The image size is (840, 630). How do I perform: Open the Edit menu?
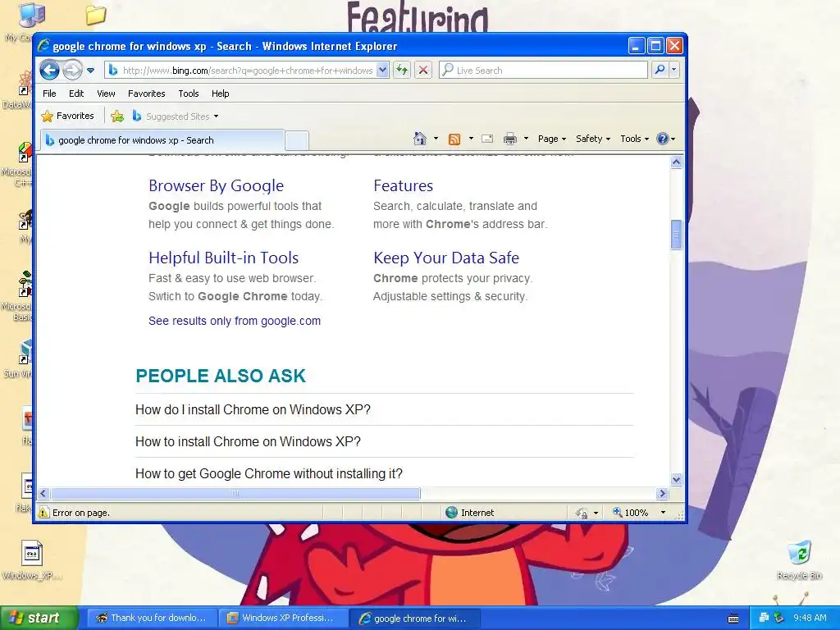point(76,94)
